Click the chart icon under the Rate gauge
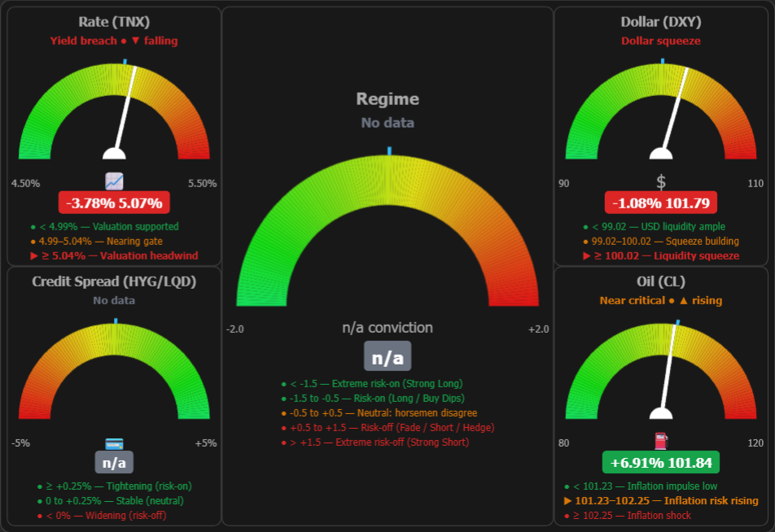The height and width of the screenshot is (532, 775). [x=114, y=181]
